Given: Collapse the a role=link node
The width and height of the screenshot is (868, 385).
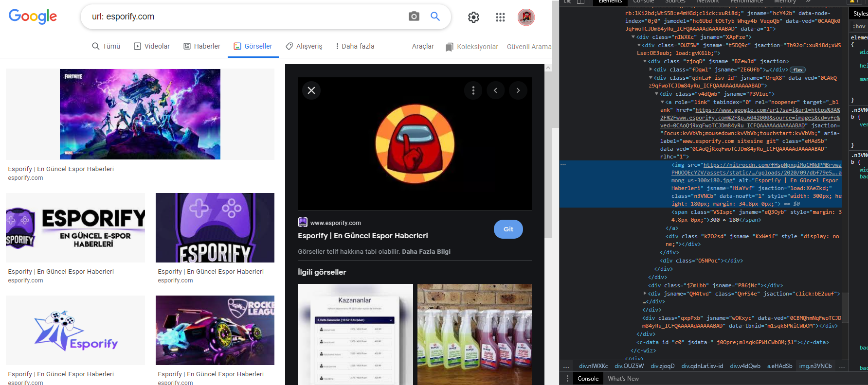Looking at the screenshot, I should (662, 102).
